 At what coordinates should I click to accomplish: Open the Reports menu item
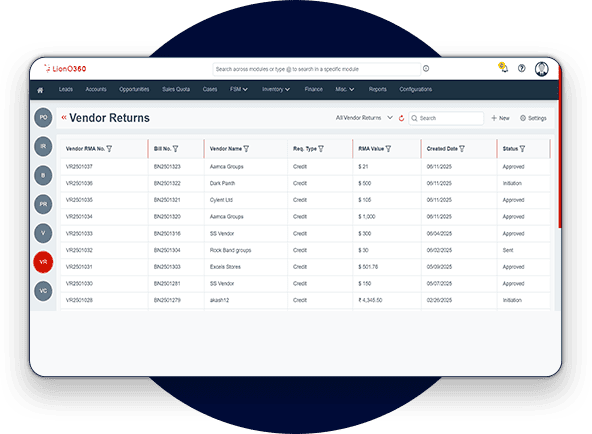378,89
